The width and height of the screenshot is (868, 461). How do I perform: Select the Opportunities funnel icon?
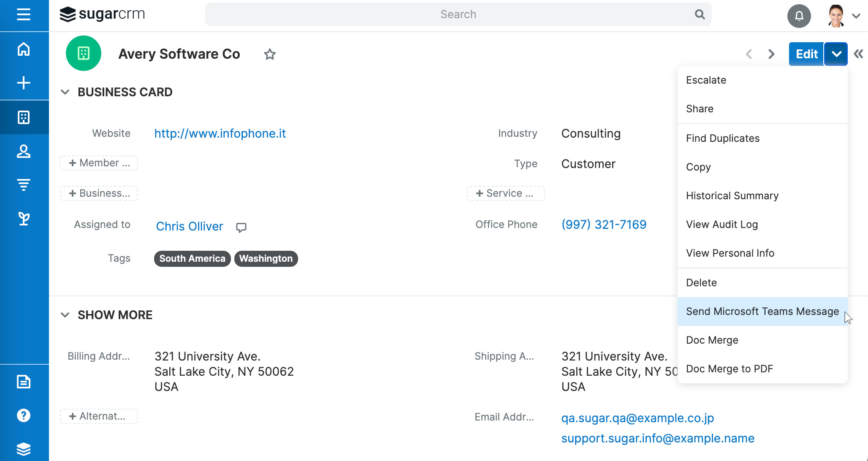tap(24, 184)
